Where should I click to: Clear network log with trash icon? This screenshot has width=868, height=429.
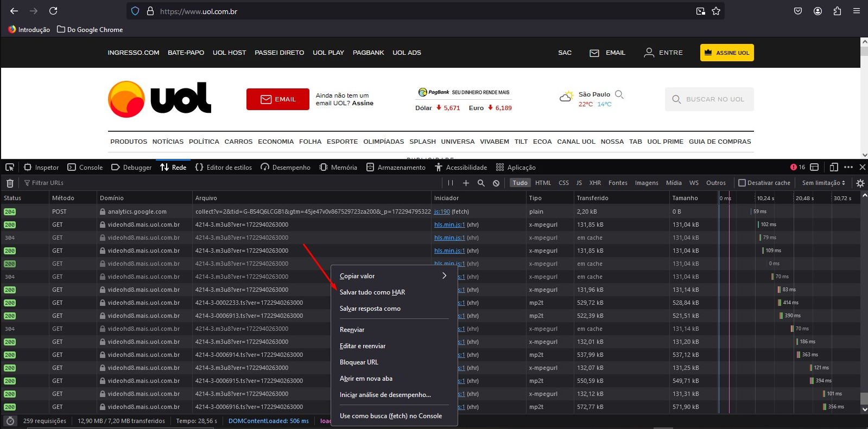pyautogui.click(x=10, y=183)
